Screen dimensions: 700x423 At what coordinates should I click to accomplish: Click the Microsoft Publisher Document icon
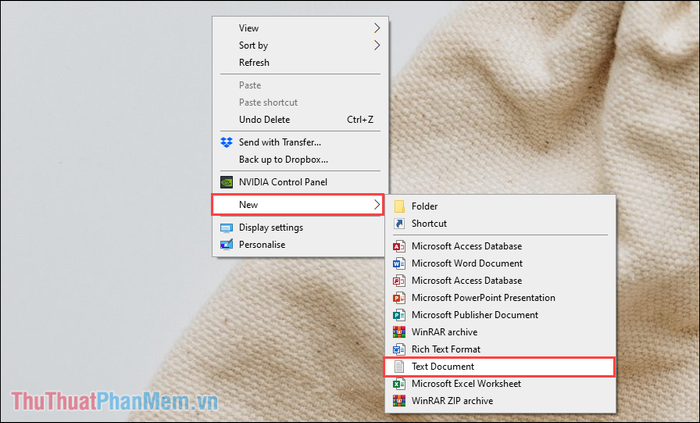pos(399,315)
